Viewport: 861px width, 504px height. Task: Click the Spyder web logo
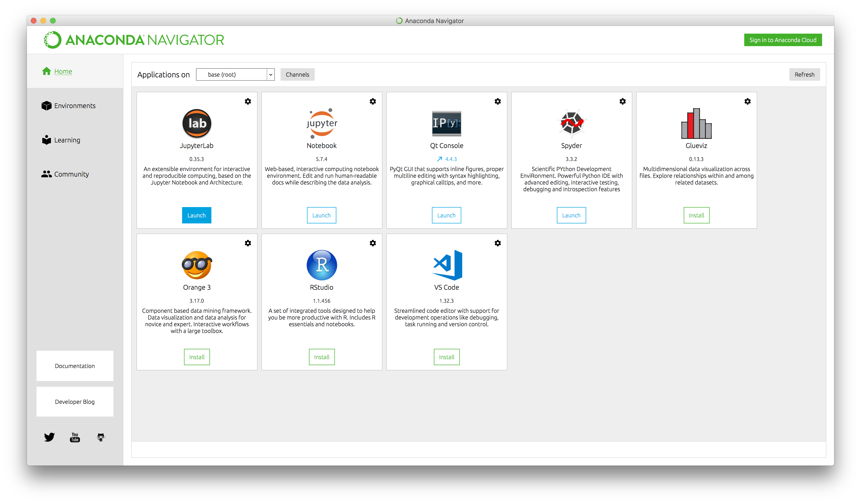(x=572, y=123)
